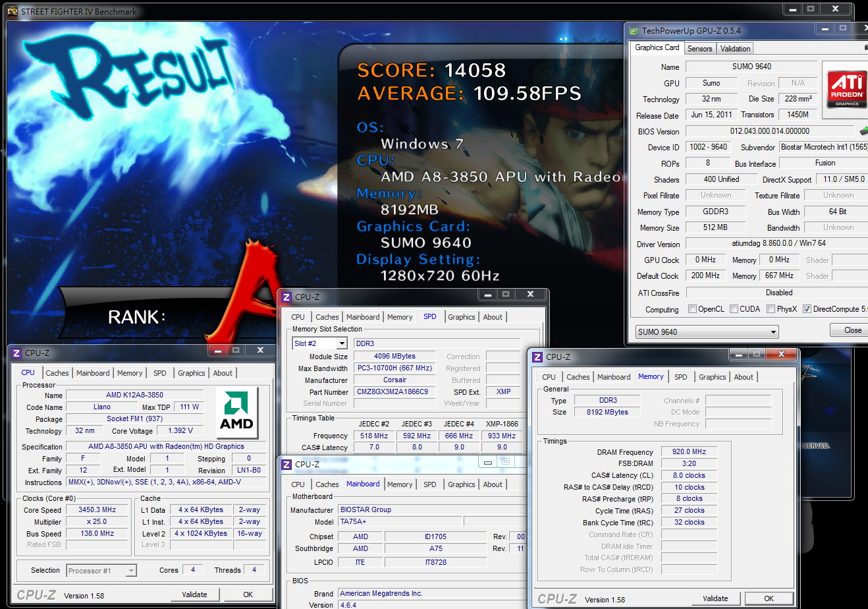
Task: Toggle the OpenCL checkbox in GPU-Z
Action: tap(692, 309)
